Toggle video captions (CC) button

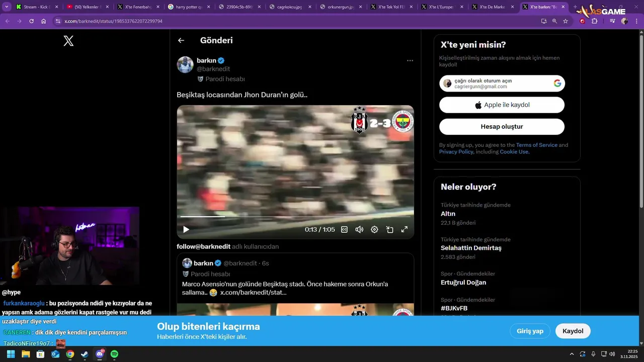[x=344, y=229]
